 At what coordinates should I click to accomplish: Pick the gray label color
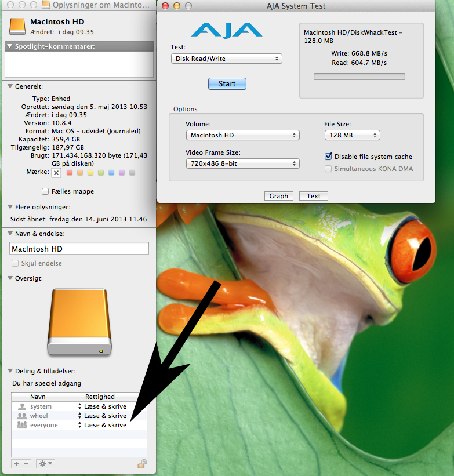132,173
